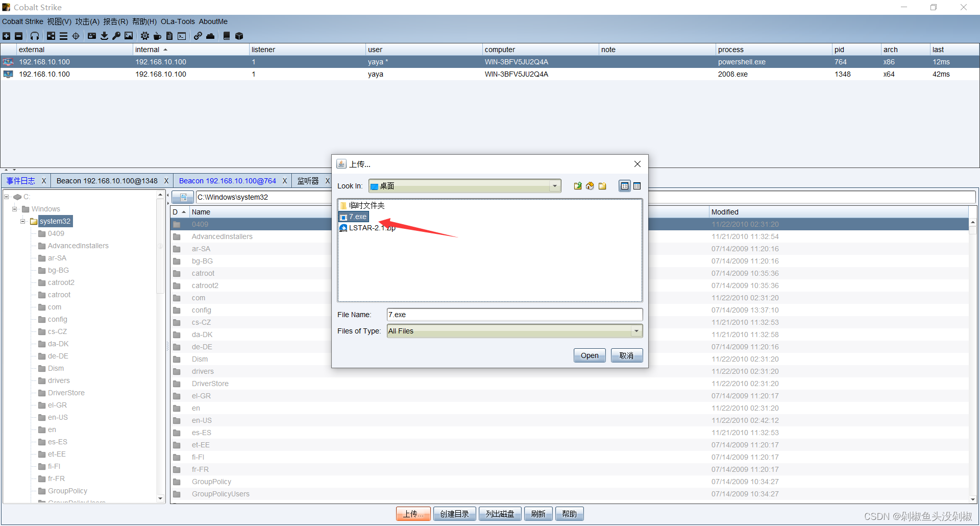980x526 pixels.
Task: Select powershell.exe beacon row icon
Action: pos(8,62)
